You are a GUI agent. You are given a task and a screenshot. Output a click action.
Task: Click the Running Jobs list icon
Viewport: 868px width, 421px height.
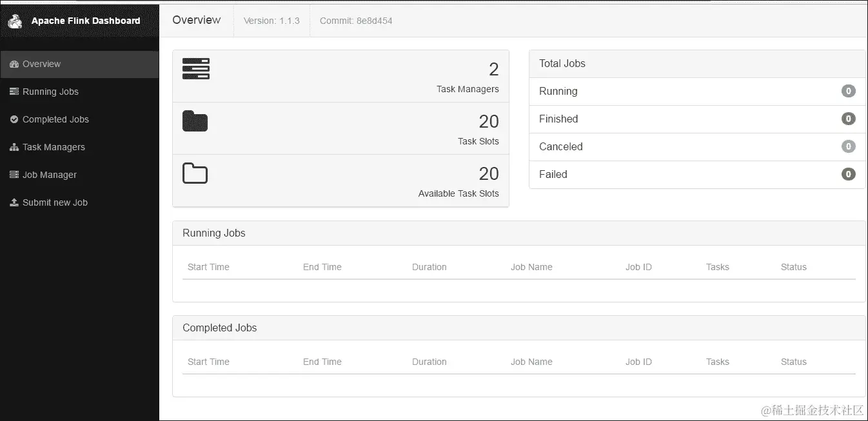click(14, 92)
